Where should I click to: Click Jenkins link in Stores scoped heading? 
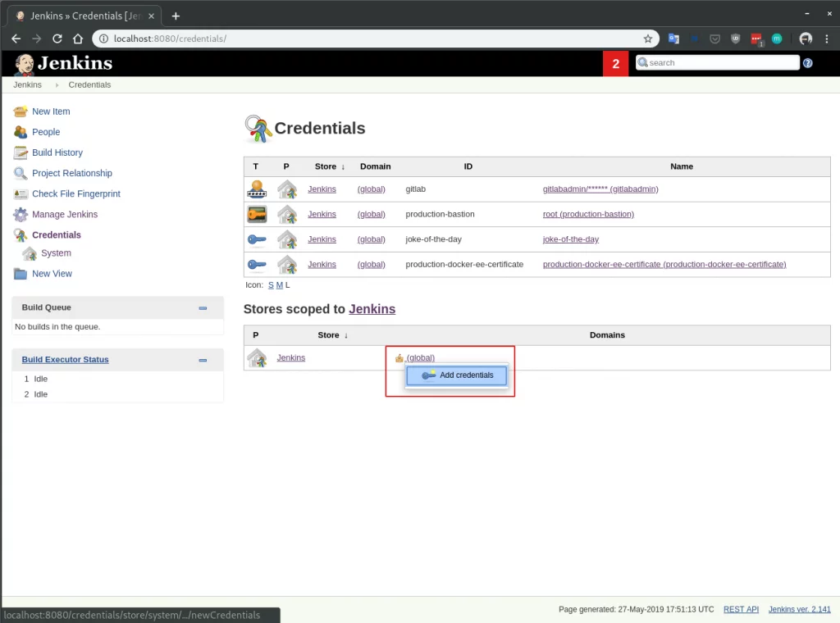(x=372, y=309)
